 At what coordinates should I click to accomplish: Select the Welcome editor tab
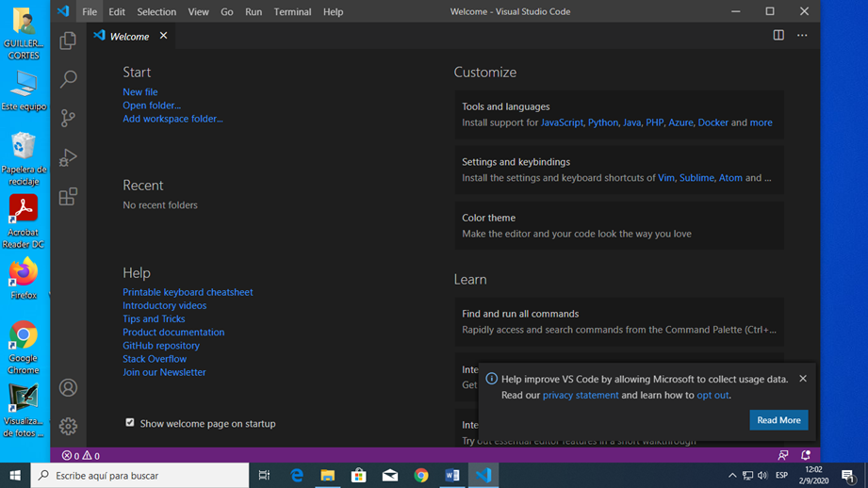(131, 36)
